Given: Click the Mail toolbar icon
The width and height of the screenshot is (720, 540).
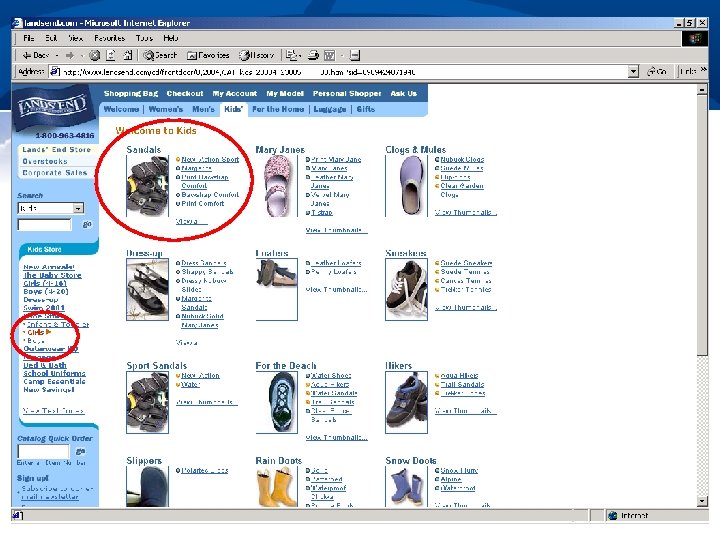Looking at the screenshot, I should coord(292,56).
